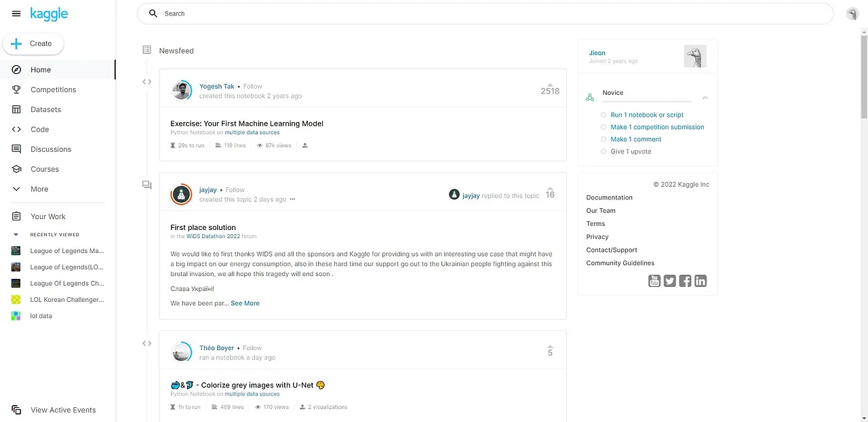The image size is (868, 422).
Task: Select Give 1 upvote checklist circle
Action: (x=604, y=151)
